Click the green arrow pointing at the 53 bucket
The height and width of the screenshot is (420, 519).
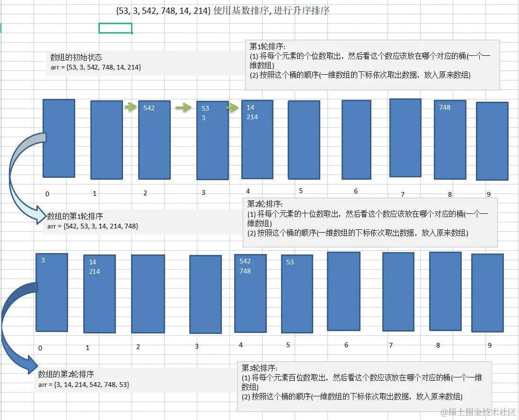[x=184, y=107]
